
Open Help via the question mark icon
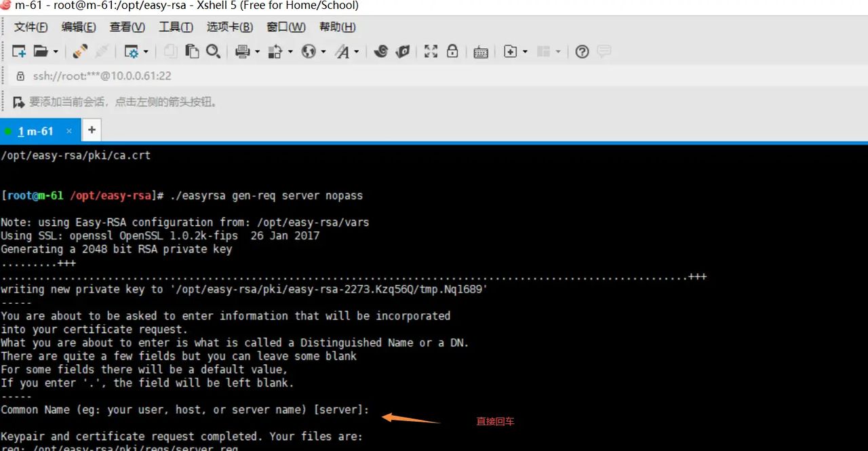pos(582,51)
